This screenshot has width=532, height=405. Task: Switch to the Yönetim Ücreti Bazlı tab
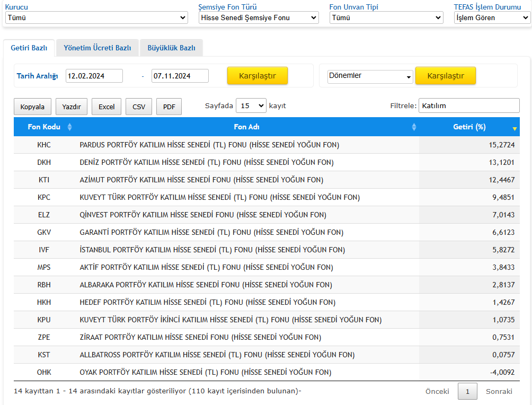tap(97, 48)
